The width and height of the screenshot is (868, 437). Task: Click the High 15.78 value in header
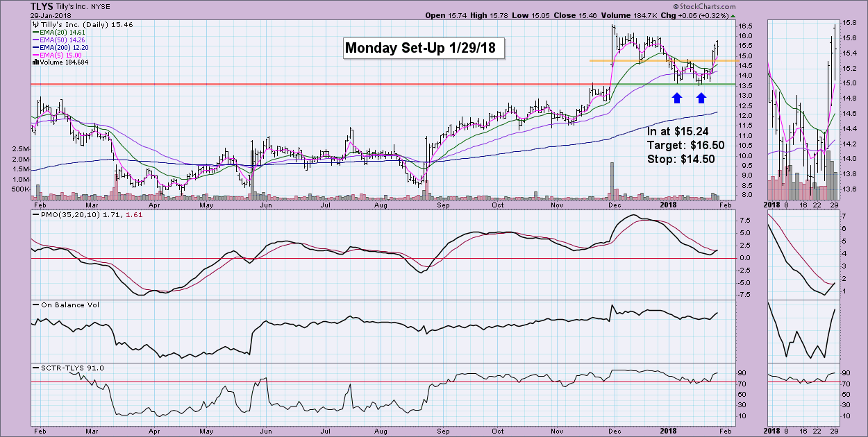coord(488,15)
